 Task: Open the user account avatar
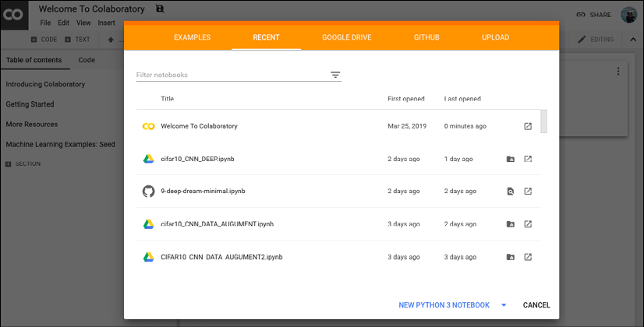(629, 15)
